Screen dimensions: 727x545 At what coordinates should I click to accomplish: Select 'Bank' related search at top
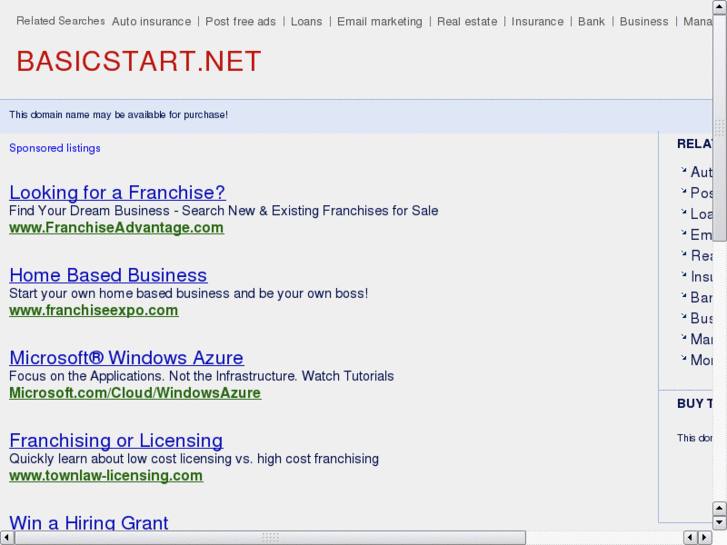tap(591, 21)
